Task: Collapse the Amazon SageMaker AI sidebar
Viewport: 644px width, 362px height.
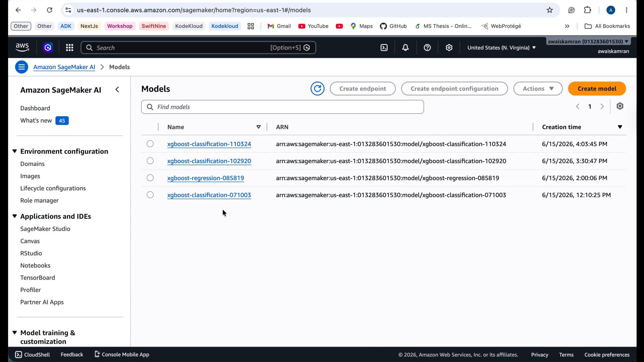Action: click(x=117, y=89)
